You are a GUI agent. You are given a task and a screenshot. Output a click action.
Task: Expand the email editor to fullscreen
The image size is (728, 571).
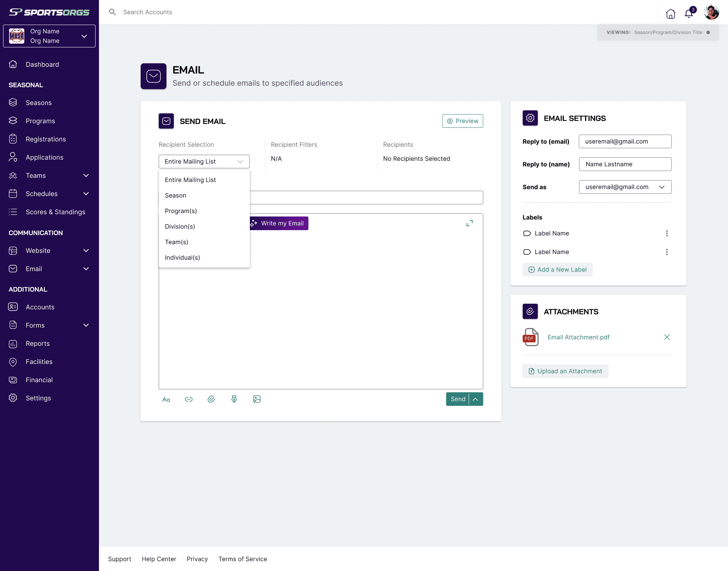pos(469,223)
